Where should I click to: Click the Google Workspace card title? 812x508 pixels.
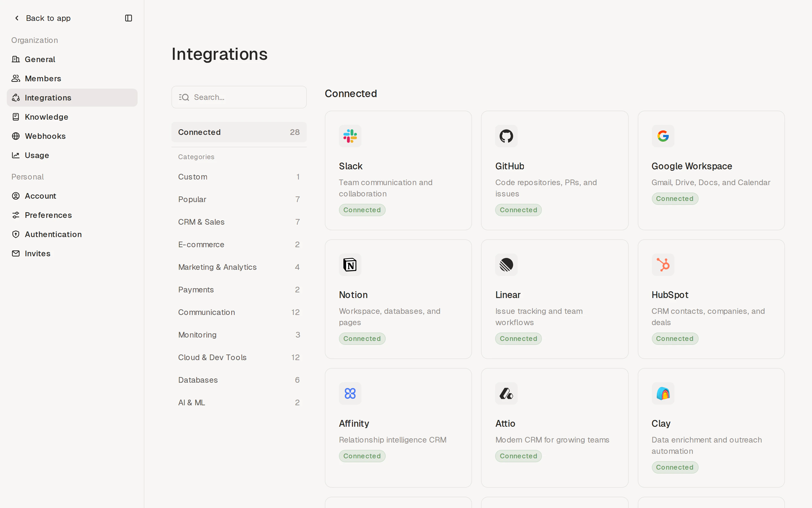tap(692, 166)
